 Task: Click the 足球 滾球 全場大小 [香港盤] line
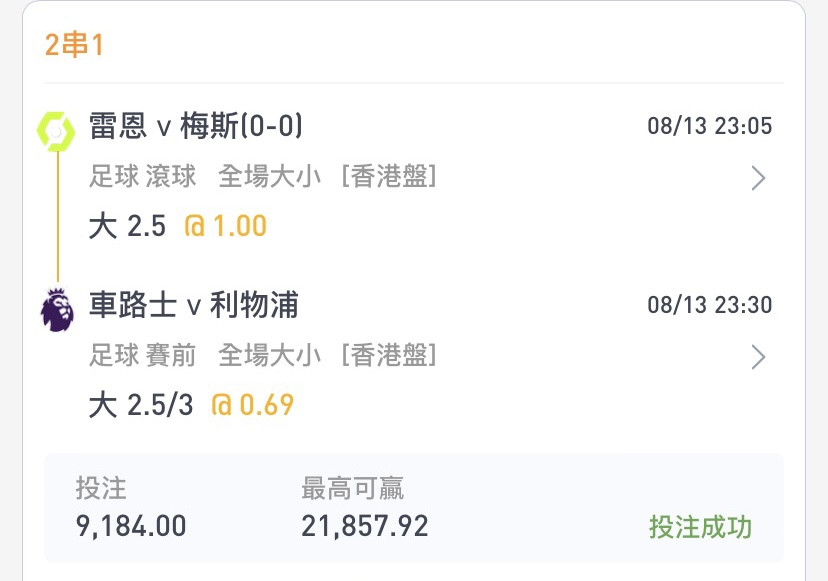tap(263, 176)
